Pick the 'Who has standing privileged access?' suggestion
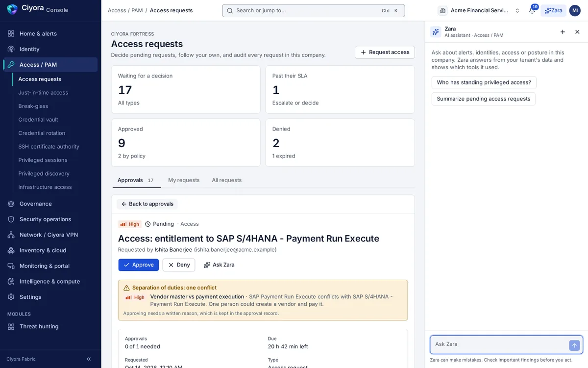Screen dimensions: 588x368 click(484, 82)
